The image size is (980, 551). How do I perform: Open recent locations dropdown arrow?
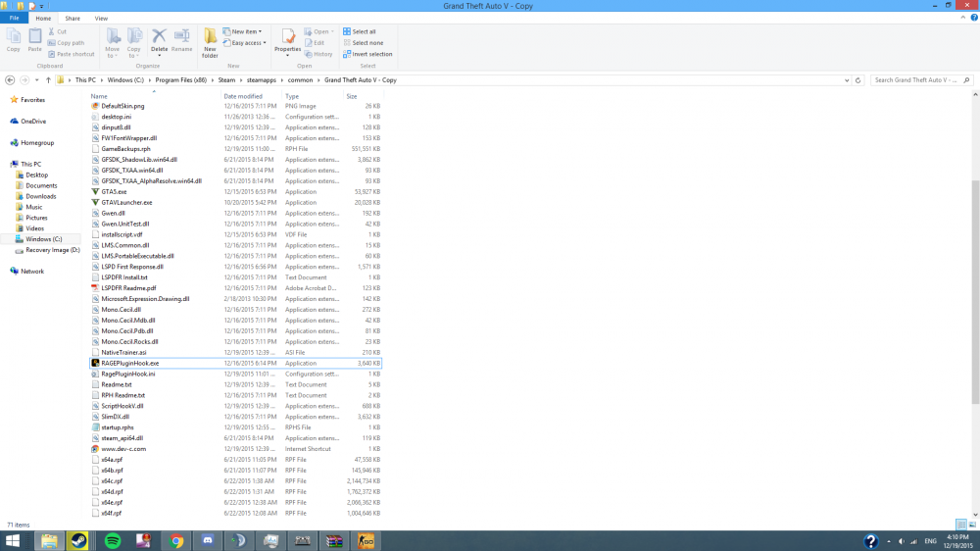tap(37, 80)
